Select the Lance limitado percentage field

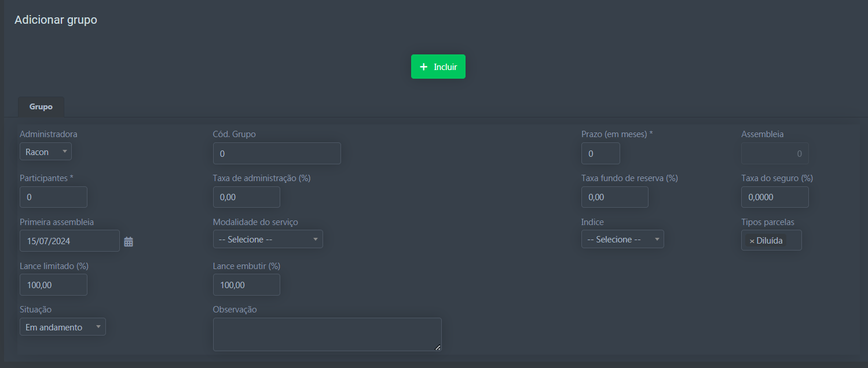53,285
